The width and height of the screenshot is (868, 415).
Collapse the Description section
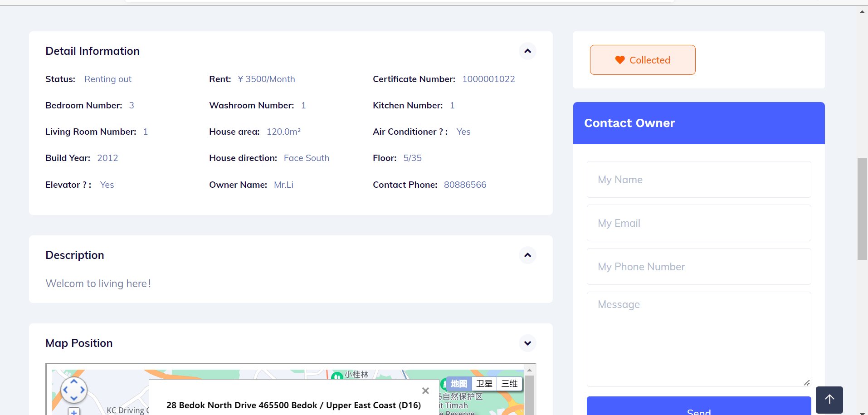[527, 255]
